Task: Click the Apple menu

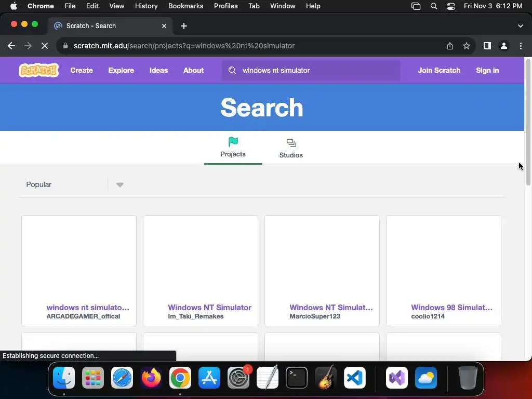Action: (x=14, y=6)
